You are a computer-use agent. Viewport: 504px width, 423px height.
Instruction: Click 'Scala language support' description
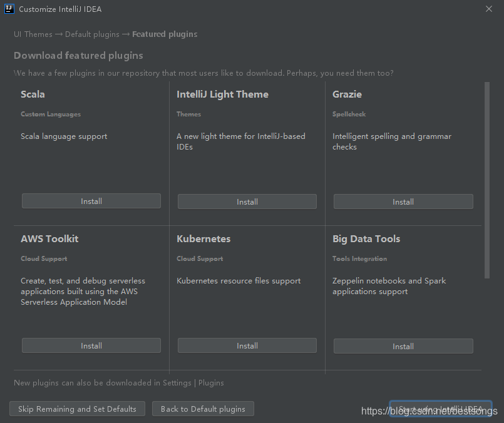tap(64, 136)
